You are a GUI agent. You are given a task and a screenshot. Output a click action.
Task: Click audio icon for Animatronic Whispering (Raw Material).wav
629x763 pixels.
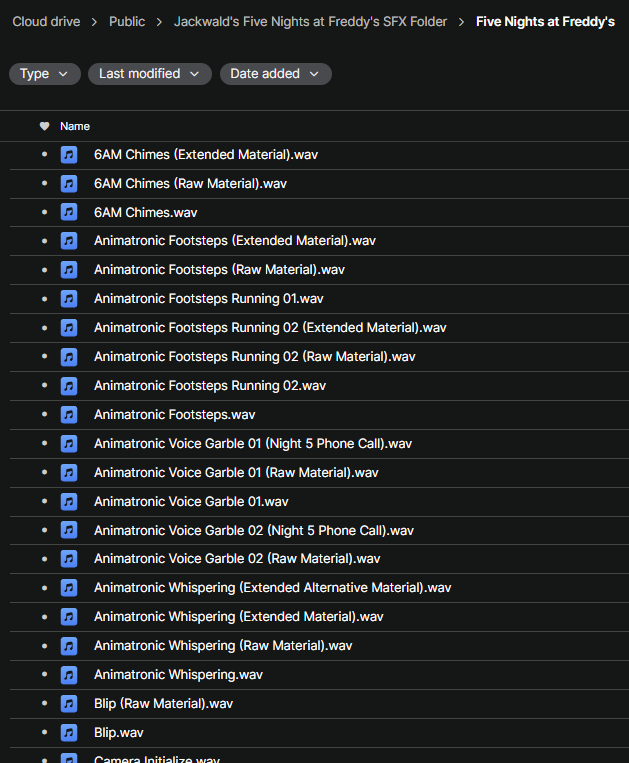tap(69, 646)
